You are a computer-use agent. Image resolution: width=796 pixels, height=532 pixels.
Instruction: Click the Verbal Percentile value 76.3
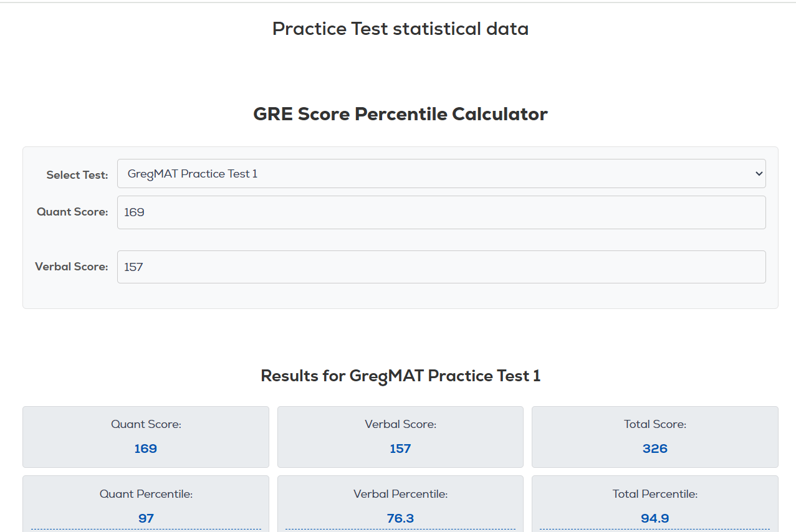click(x=400, y=518)
